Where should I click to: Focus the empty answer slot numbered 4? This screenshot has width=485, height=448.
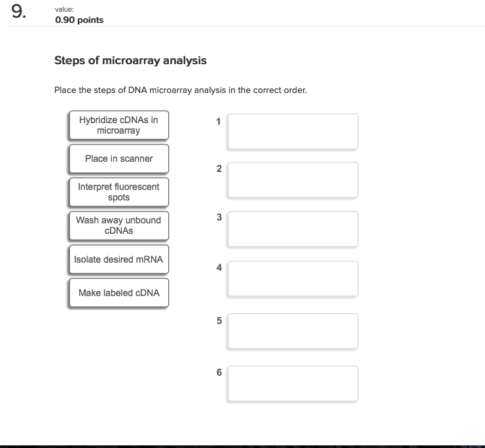[293, 278]
